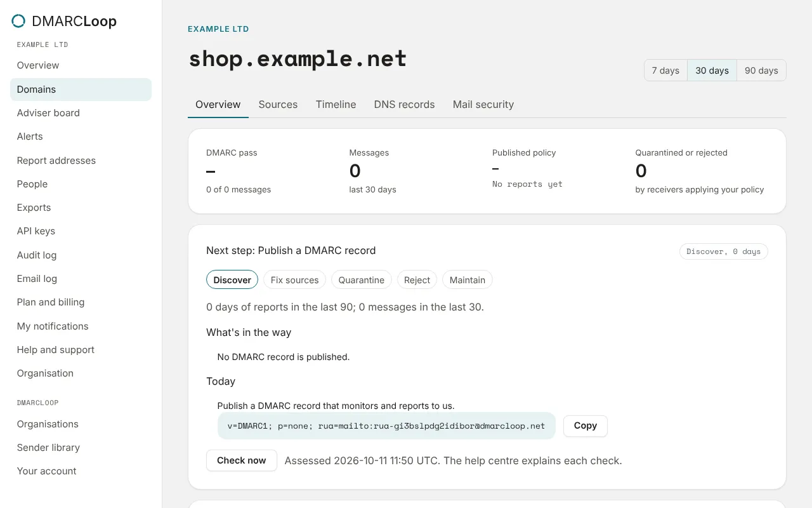Image resolution: width=812 pixels, height=508 pixels.
Task: Click the 'No reports yet' policy text
Action: 527,184
